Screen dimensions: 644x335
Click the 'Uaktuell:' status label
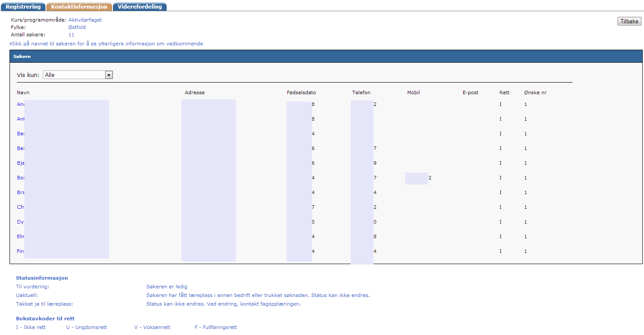pyautogui.click(x=27, y=295)
